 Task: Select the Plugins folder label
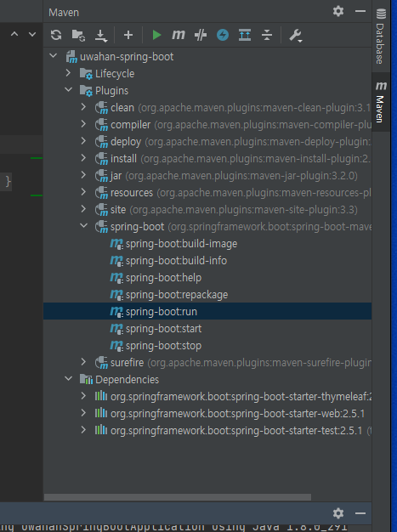tap(111, 91)
